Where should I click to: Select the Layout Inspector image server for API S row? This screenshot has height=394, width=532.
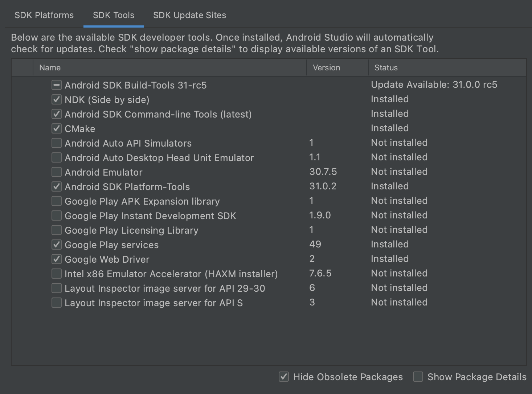pos(154,303)
